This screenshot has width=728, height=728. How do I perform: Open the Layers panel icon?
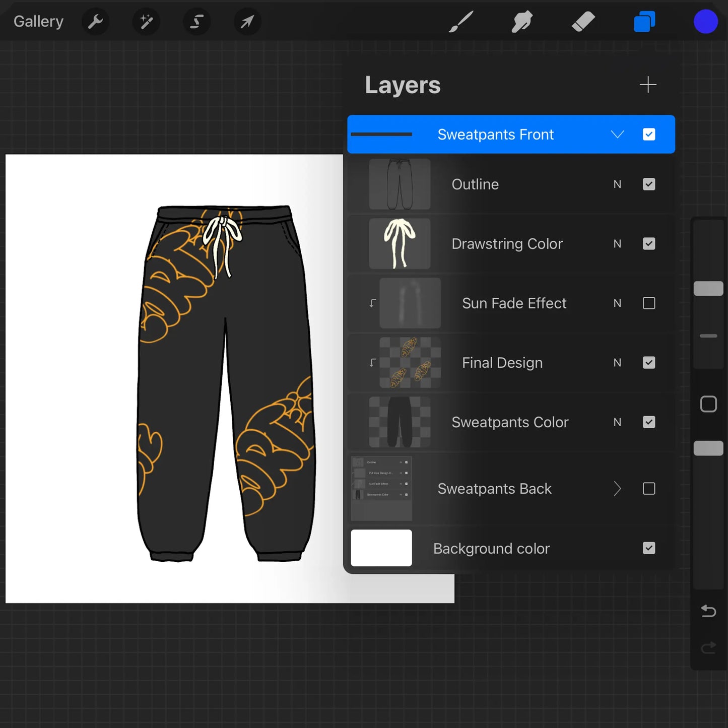coord(644,21)
